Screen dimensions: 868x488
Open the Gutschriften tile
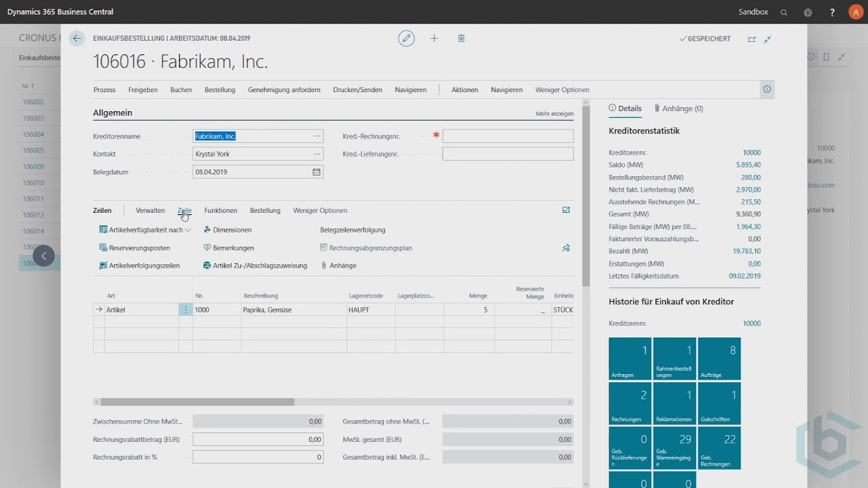[719, 403]
